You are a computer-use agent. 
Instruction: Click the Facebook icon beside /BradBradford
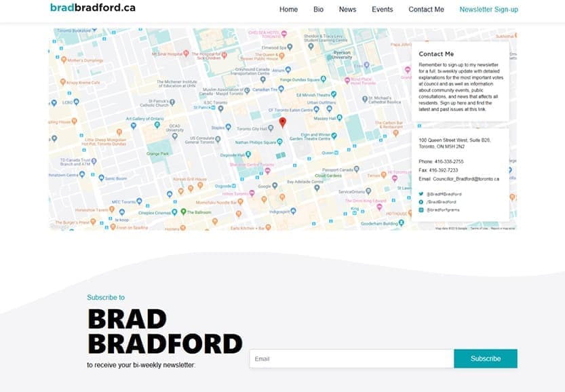tap(421, 202)
